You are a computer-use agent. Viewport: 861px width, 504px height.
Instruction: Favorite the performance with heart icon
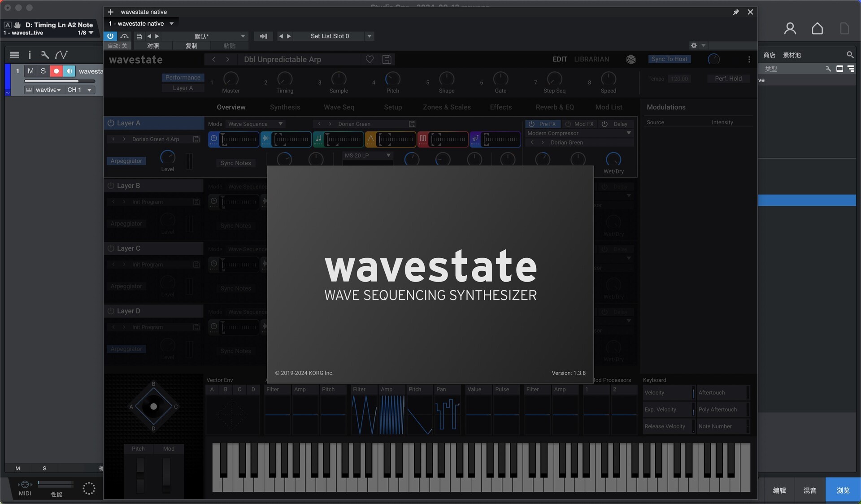[370, 59]
